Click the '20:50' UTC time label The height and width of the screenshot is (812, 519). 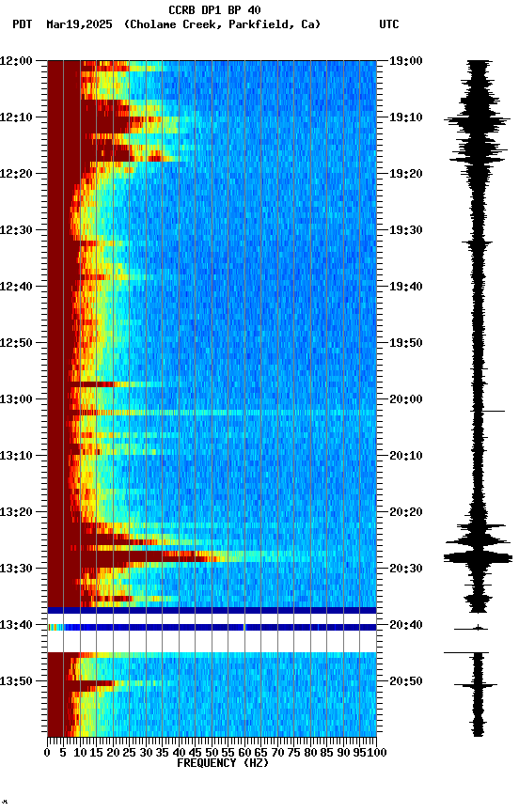[x=406, y=681]
